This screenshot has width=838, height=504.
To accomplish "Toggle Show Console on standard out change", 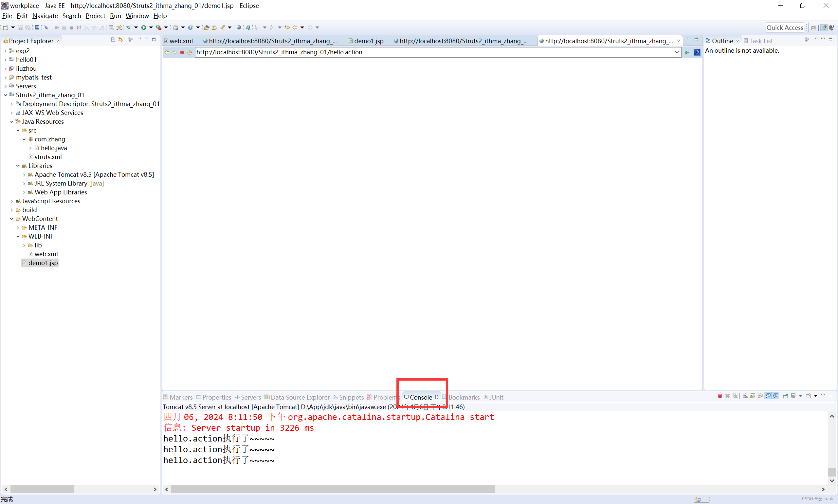I will 768,396.
